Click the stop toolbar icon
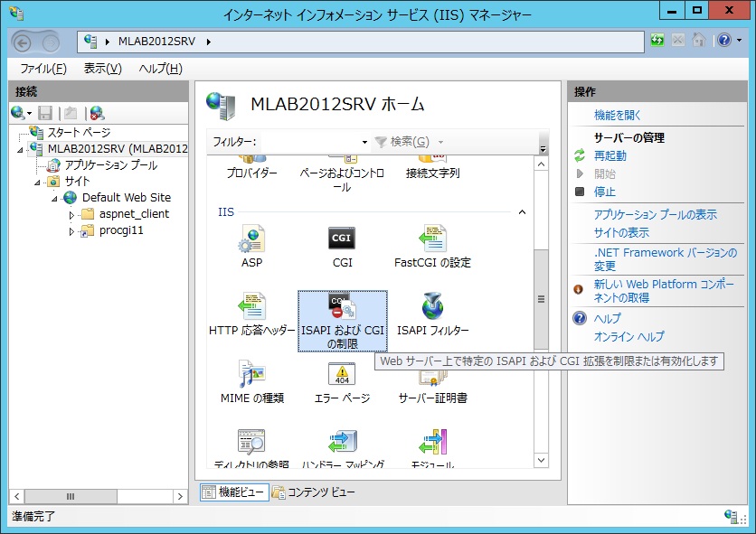Screen dimensions: 756x534 pyautogui.click(x=678, y=41)
